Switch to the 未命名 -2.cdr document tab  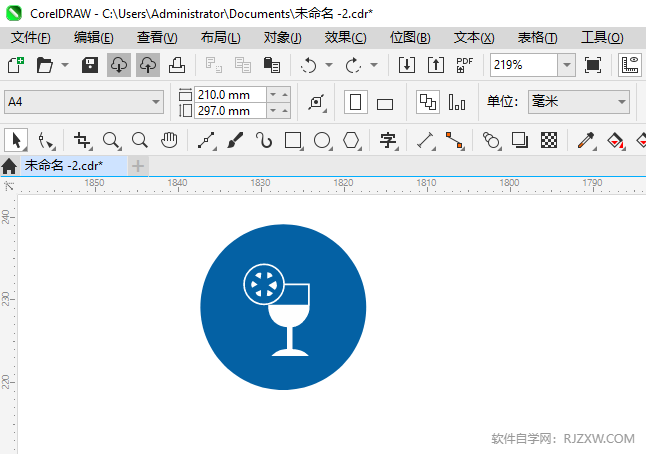click(74, 166)
